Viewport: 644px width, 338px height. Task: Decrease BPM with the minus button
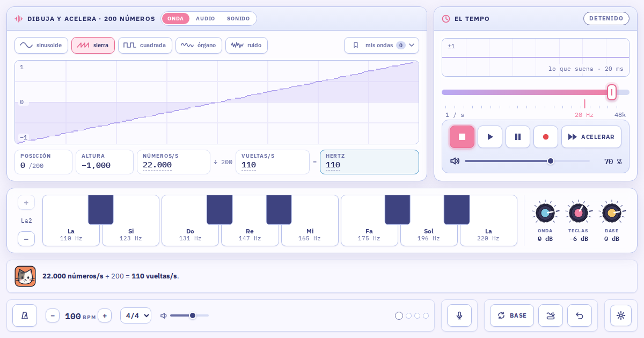[x=53, y=315]
